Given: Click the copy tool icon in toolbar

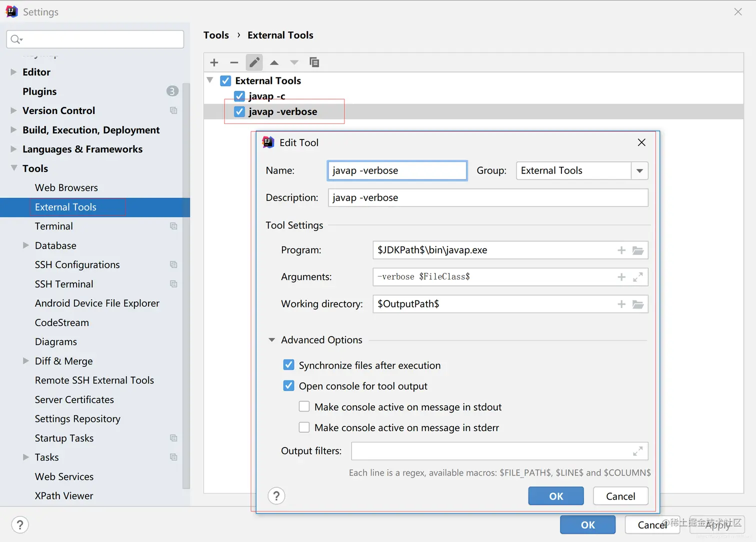Looking at the screenshot, I should coord(314,62).
